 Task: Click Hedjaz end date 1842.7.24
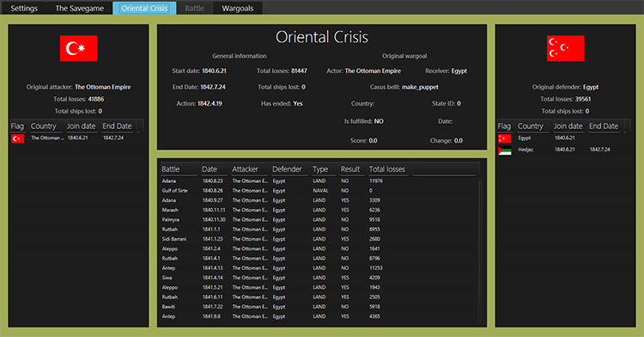click(599, 150)
